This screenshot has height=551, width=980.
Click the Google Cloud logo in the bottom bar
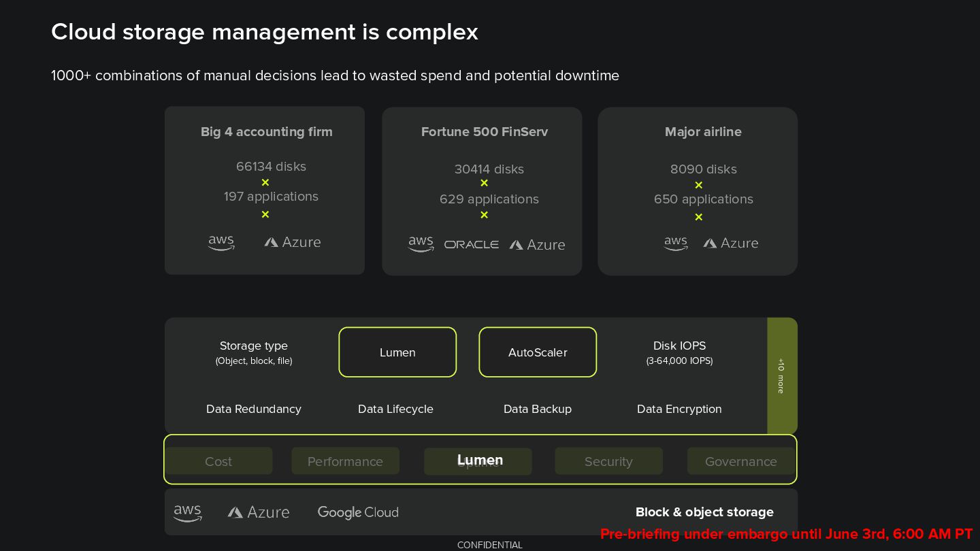tap(357, 512)
